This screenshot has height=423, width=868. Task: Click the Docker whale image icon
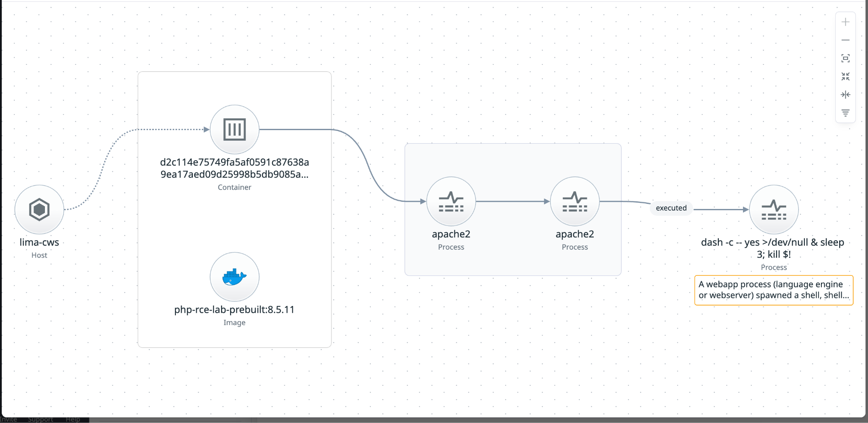pyautogui.click(x=234, y=277)
